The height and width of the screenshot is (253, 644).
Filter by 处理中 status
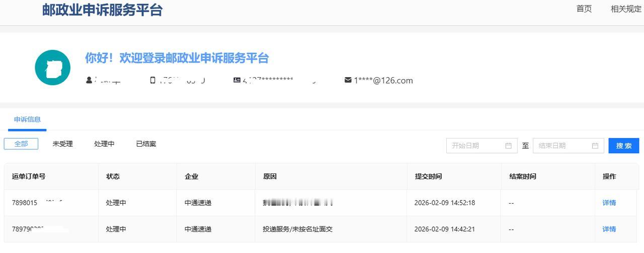pos(104,144)
